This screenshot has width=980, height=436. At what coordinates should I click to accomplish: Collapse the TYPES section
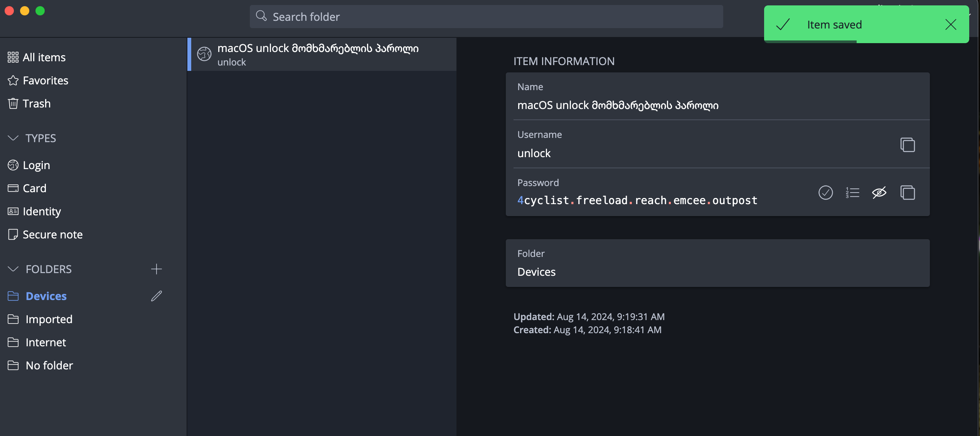13,138
